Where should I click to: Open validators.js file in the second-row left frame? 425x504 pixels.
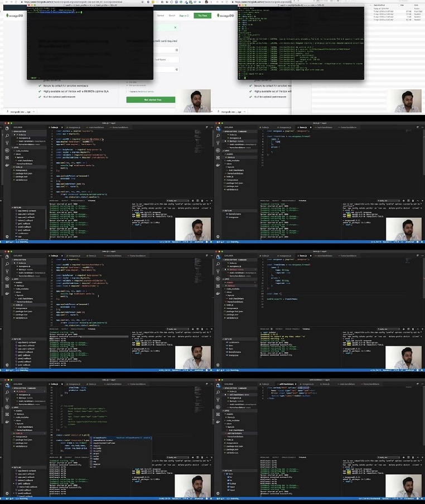(x=21, y=180)
